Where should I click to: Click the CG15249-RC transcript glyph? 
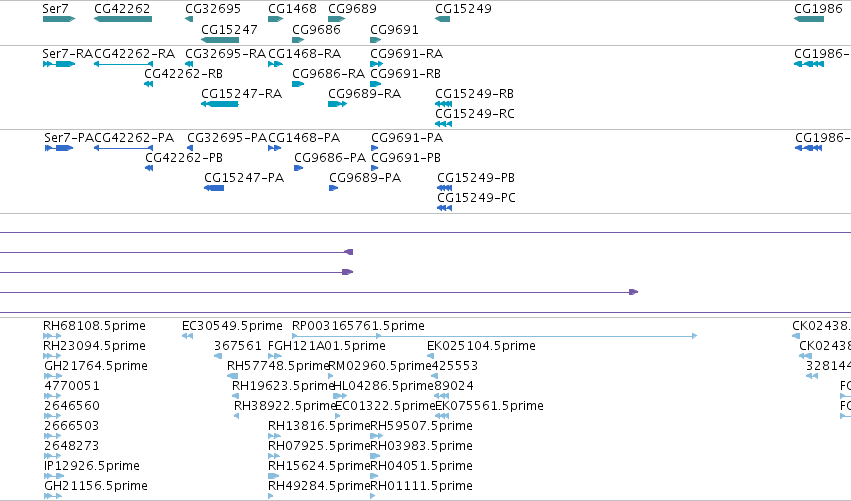click(443, 124)
